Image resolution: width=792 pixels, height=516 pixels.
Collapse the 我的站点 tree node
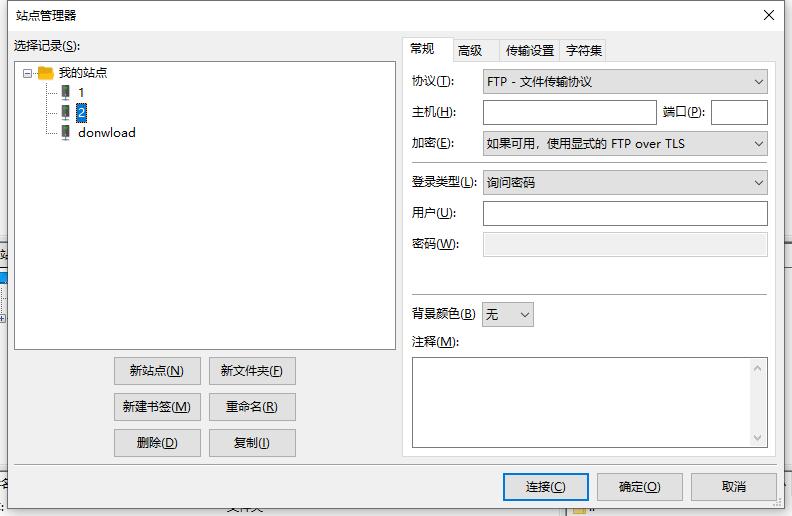click(x=27, y=74)
